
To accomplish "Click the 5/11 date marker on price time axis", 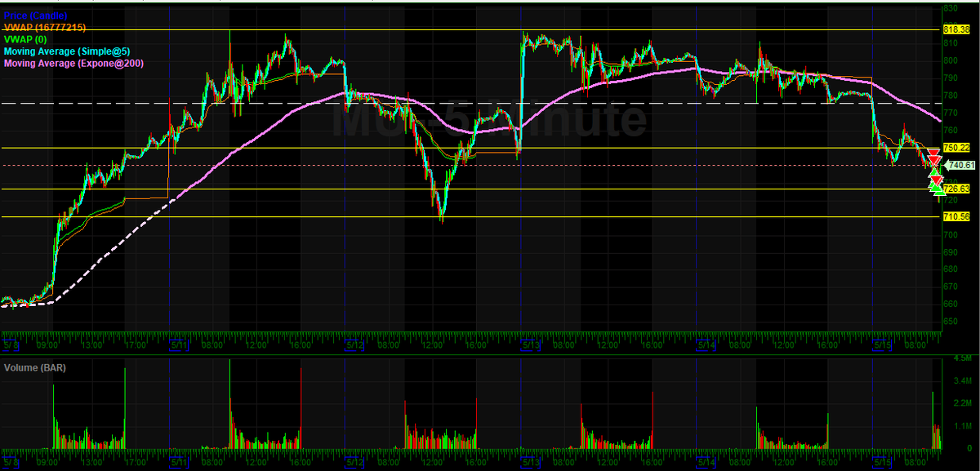I will pyautogui.click(x=179, y=345).
